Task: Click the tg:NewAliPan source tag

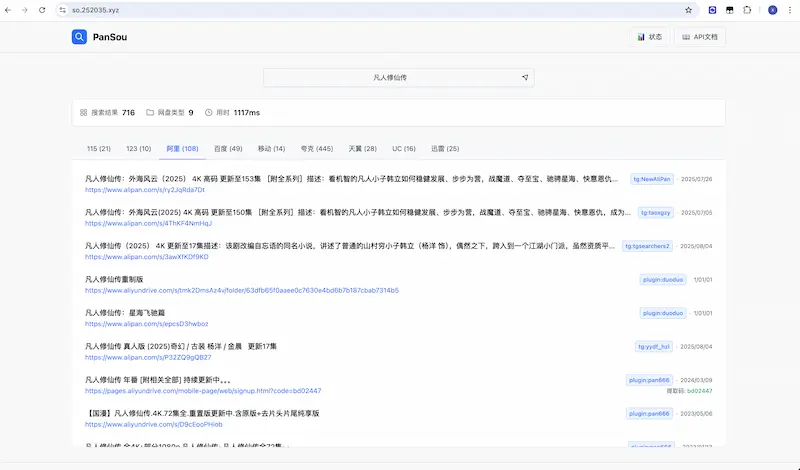Action: click(x=652, y=179)
